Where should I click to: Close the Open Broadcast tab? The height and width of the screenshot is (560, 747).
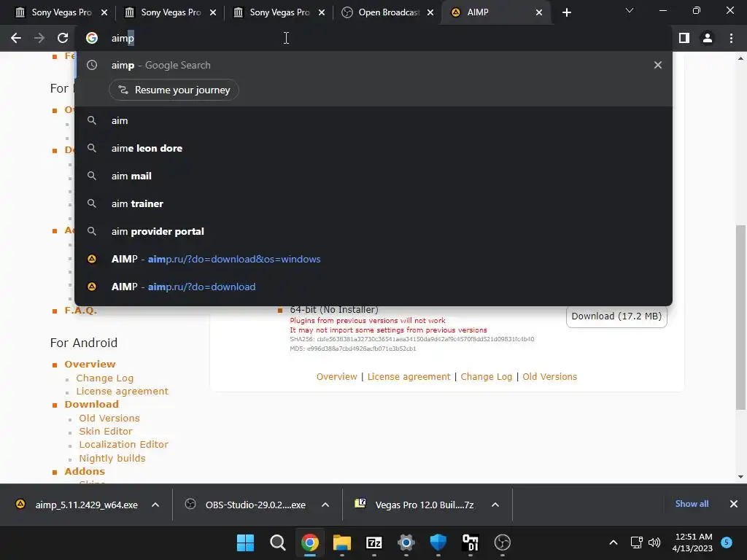coord(430,12)
